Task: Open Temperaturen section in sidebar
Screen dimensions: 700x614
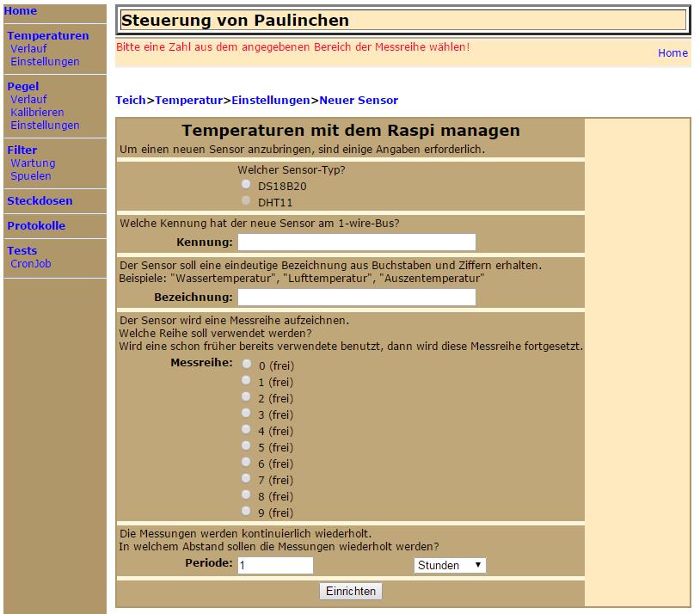Action: [x=47, y=36]
